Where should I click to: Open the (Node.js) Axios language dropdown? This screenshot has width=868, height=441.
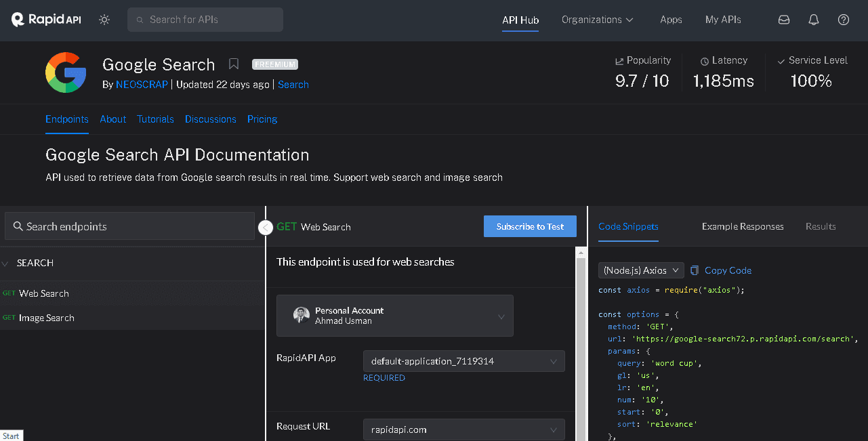pyautogui.click(x=641, y=270)
